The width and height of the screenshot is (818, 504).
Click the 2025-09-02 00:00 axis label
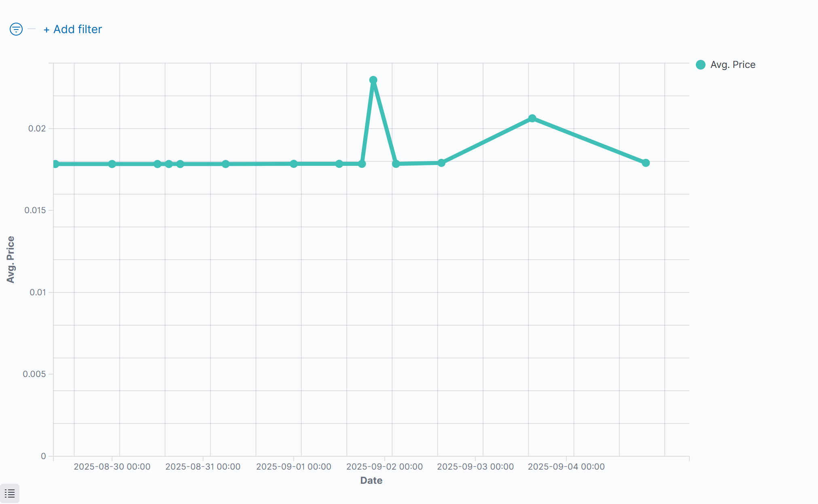(x=384, y=466)
